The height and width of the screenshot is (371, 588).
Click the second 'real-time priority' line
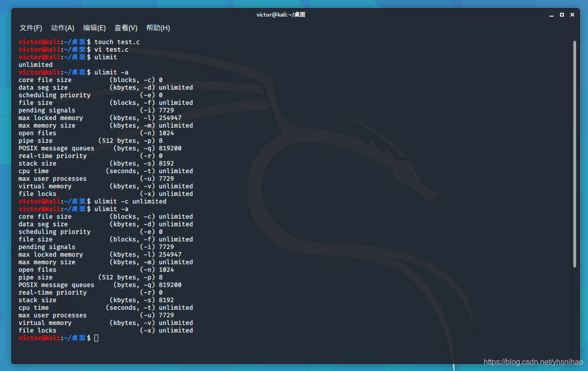point(91,292)
